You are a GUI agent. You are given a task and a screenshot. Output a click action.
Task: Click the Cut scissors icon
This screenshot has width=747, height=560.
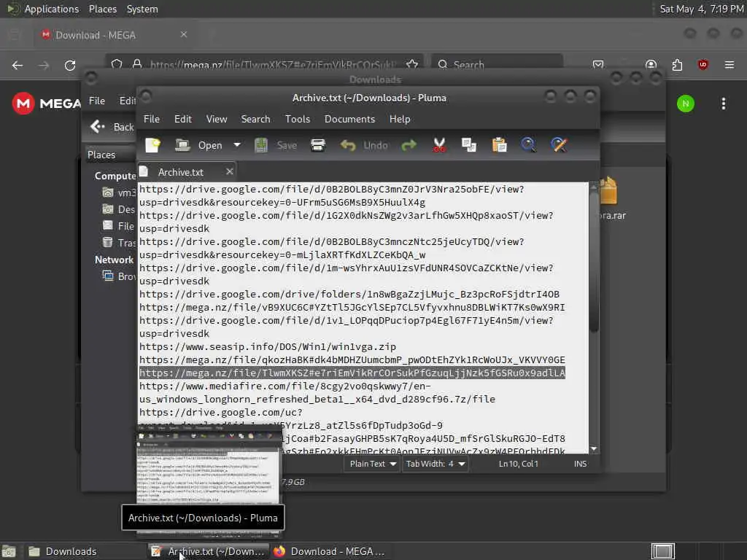(x=439, y=145)
